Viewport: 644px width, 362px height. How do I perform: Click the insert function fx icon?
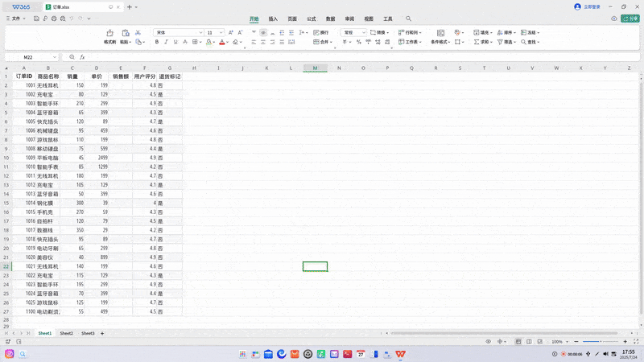82,57
